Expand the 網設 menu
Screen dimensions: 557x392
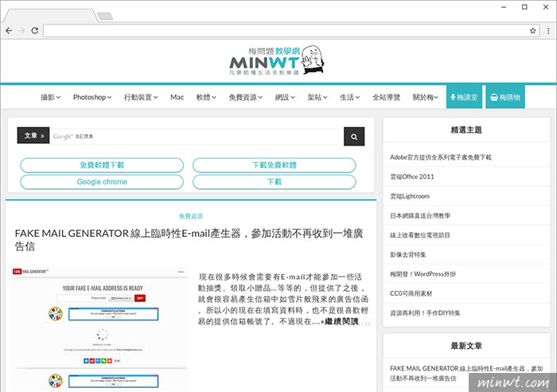point(285,97)
